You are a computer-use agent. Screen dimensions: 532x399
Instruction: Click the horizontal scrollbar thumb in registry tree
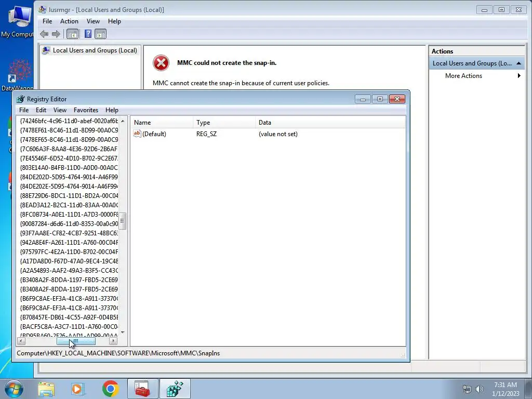76,341
